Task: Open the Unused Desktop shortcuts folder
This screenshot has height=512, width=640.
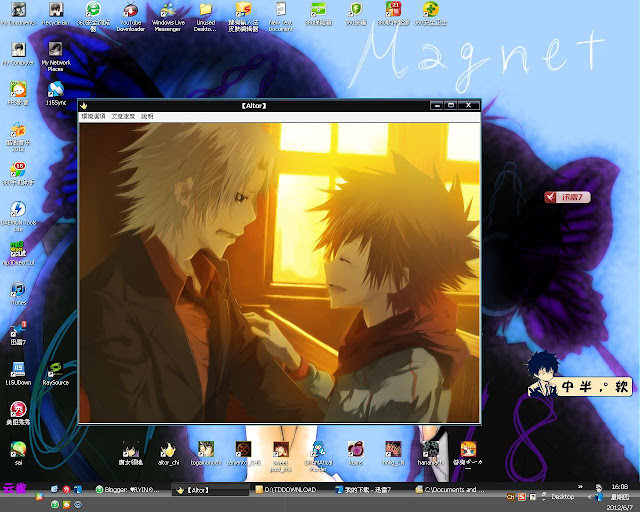Action: click(x=205, y=16)
